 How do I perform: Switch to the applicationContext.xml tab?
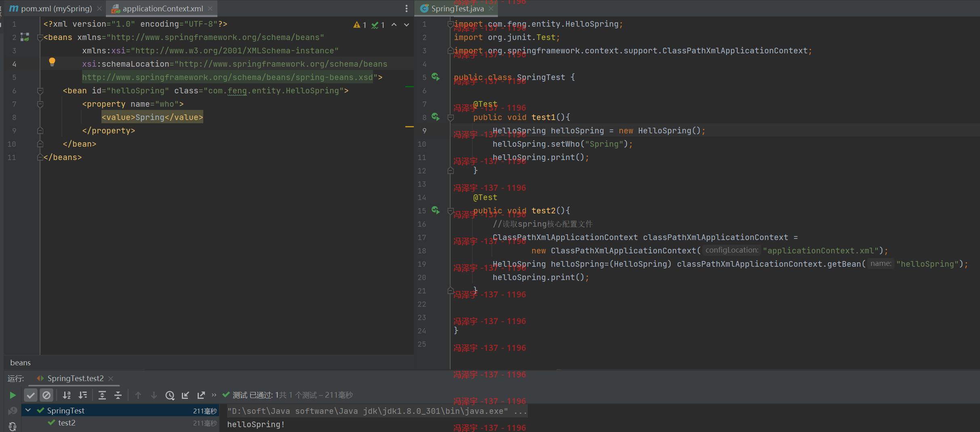click(162, 8)
